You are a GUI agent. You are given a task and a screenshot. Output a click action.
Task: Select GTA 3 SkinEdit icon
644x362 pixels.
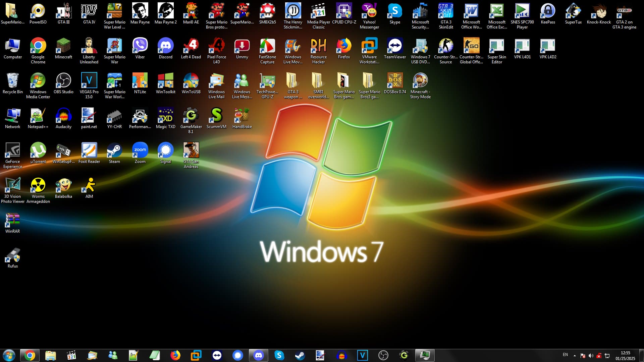click(446, 16)
